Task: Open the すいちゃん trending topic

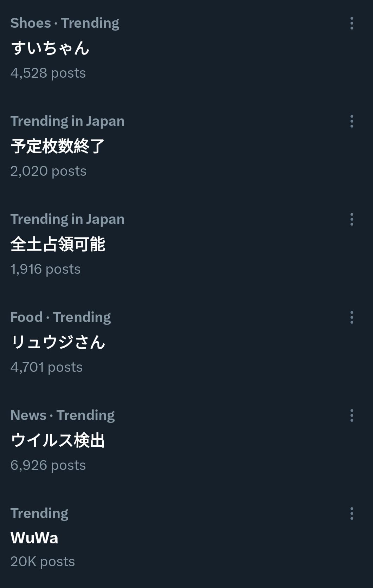Action: point(50,48)
